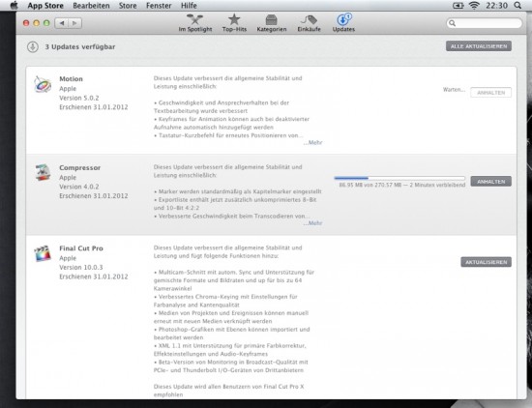Open the Im Spotlight toolbar section
The image size is (532, 408).
tap(195, 23)
